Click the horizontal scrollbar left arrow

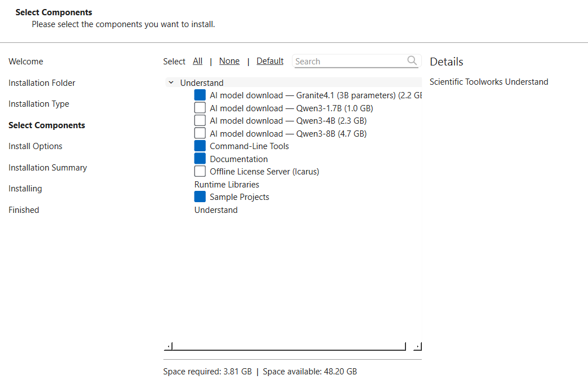pyautogui.click(x=168, y=347)
